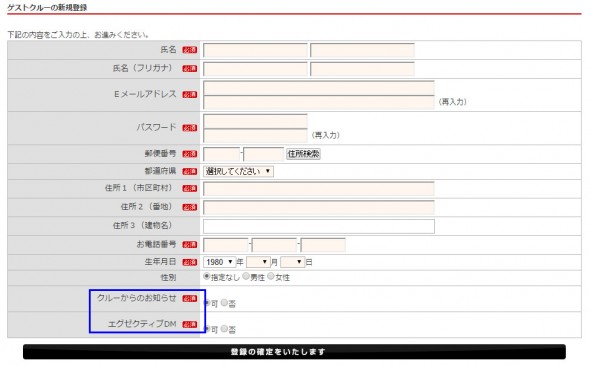Image resolution: width=590 pixels, height=366 pixels.
Task: Click the クルーからのお知らせ label
Action: [137, 298]
